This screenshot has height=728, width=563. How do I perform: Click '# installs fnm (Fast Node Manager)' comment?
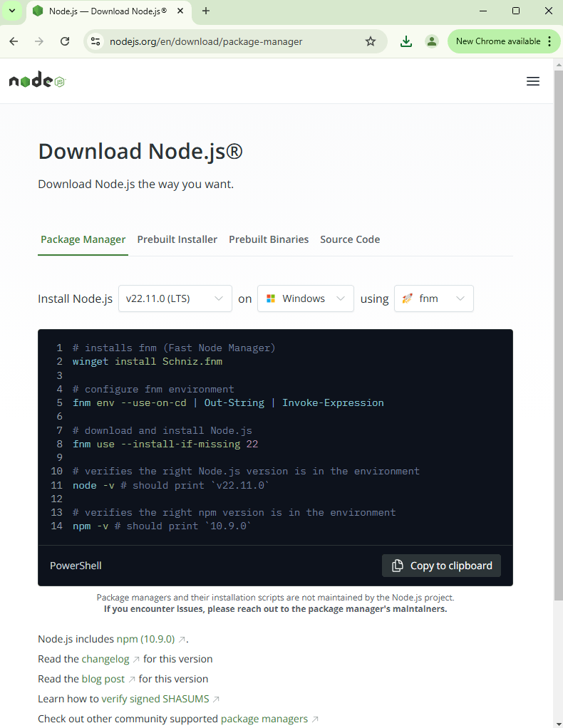(174, 348)
